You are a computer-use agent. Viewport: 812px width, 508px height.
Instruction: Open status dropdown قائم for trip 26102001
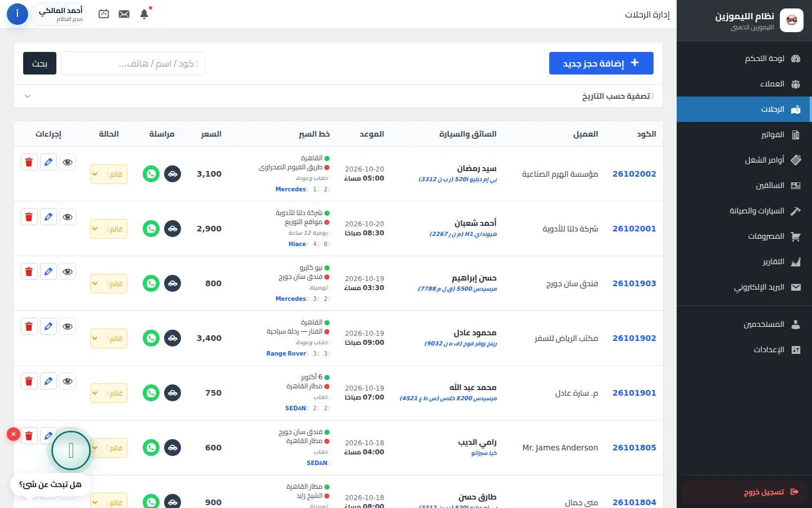[109, 229]
